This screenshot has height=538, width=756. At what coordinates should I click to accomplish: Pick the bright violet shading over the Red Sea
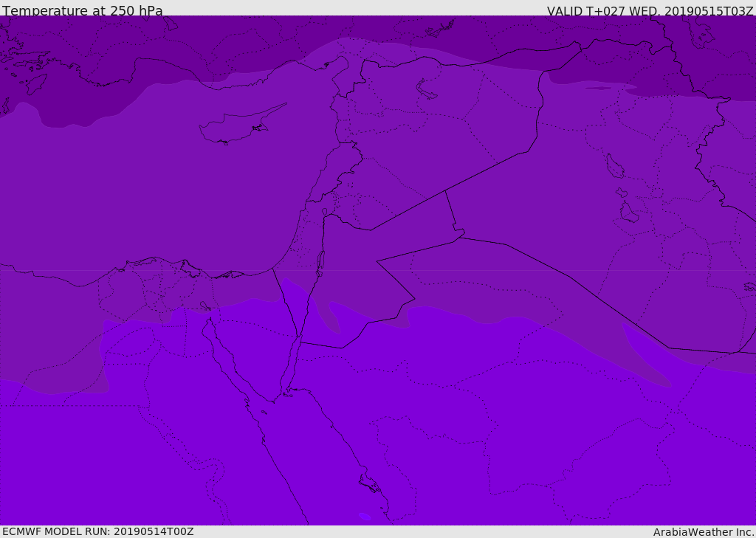click(x=310, y=458)
